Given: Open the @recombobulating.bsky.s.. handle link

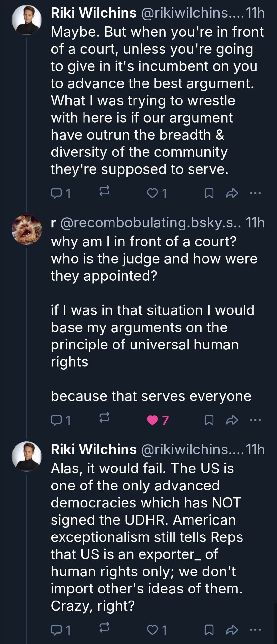Looking at the screenshot, I should click(x=150, y=223).
